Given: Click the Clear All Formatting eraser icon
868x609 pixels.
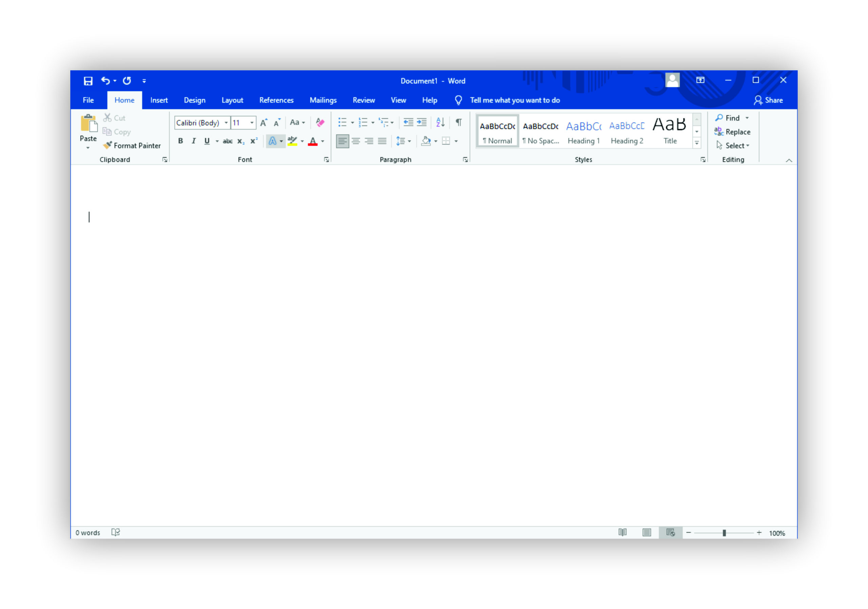Looking at the screenshot, I should click(x=320, y=122).
